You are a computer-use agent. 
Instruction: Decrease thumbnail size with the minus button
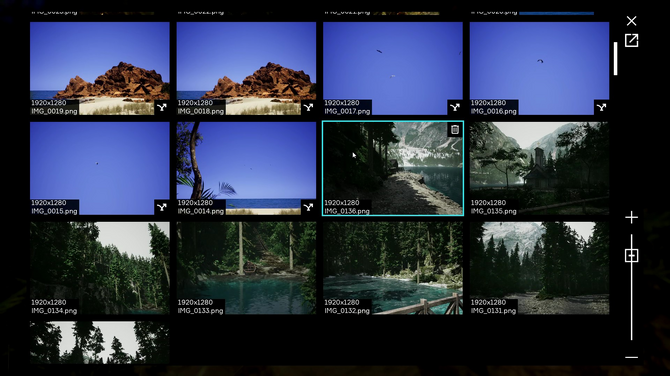631,357
